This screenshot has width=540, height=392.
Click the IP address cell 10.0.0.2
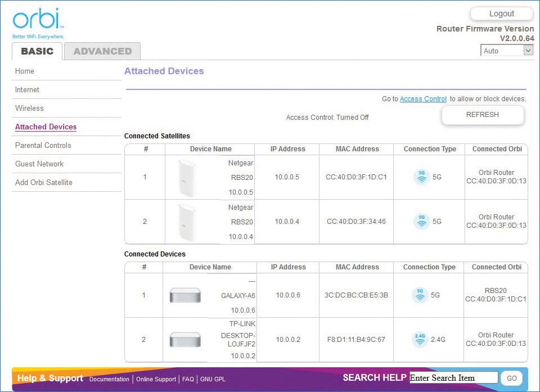[288, 340]
